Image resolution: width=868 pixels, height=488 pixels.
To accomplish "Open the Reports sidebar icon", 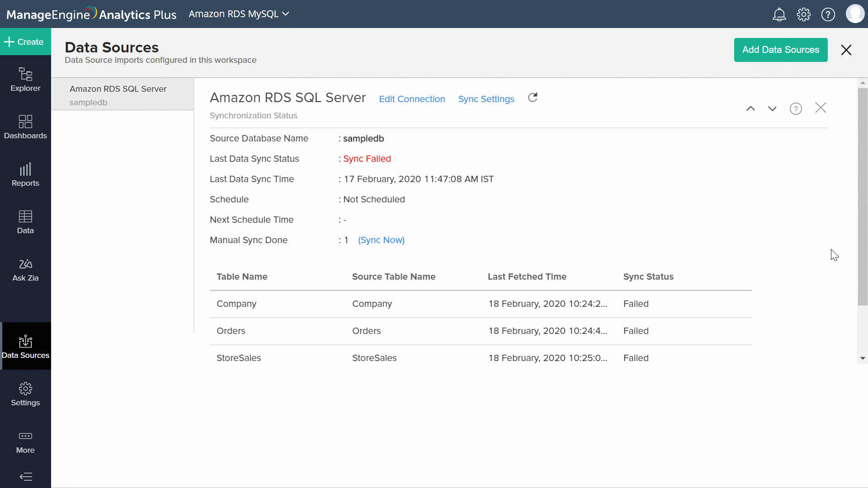I will point(25,174).
